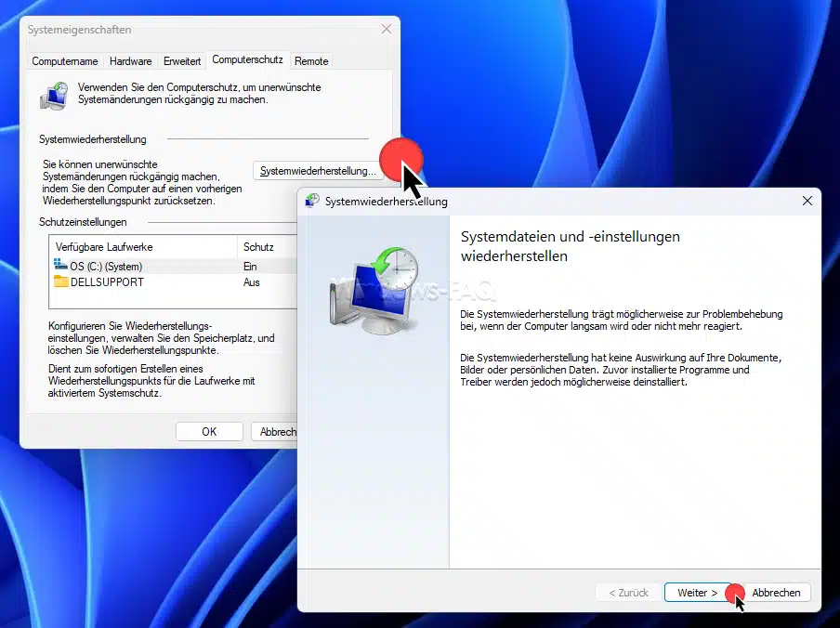Select the Erweitert tab

click(182, 61)
